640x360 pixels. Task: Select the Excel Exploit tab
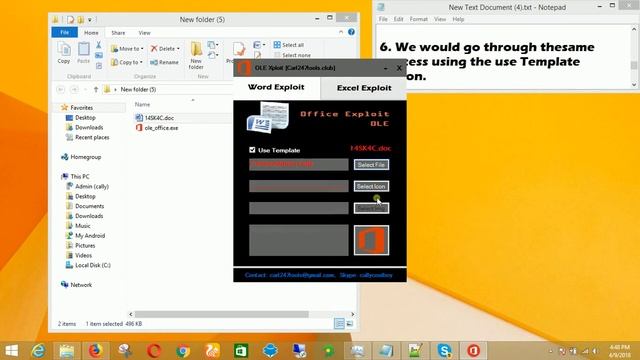[x=364, y=88]
